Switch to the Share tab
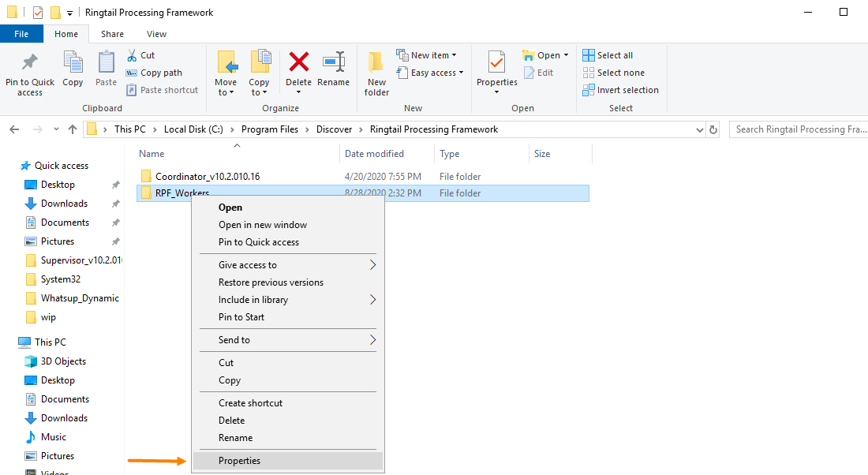 112,34
